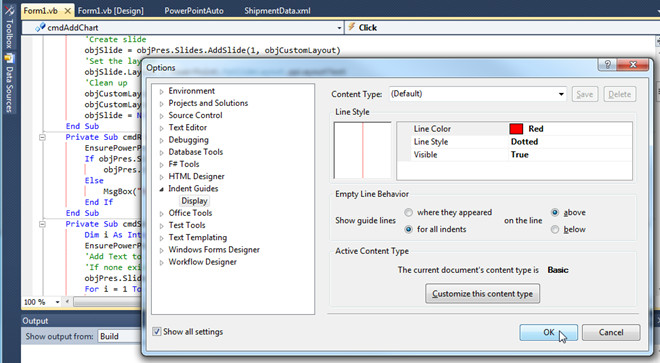Switch to the Form1.vb tab
The image size is (660, 363).
(40, 11)
